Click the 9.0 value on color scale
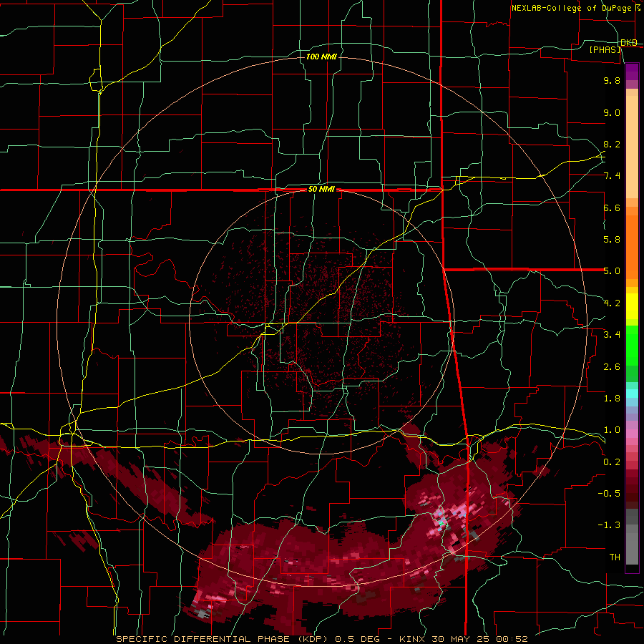644x644 pixels. pos(612,112)
